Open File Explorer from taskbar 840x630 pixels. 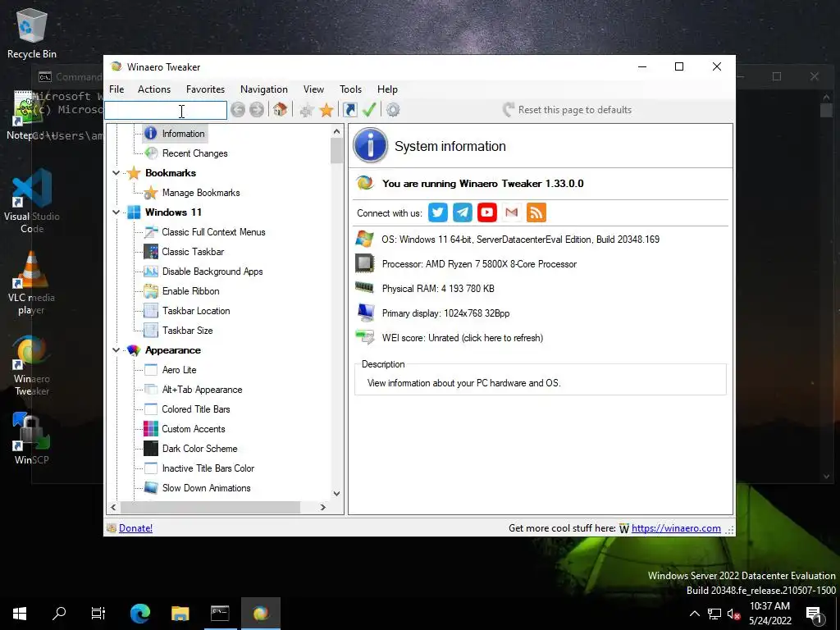click(x=180, y=614)
